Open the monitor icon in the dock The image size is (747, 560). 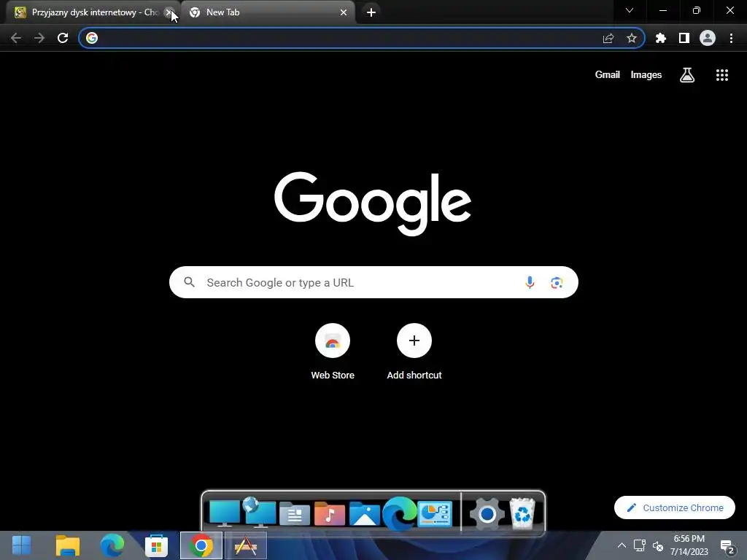(225, 513)
